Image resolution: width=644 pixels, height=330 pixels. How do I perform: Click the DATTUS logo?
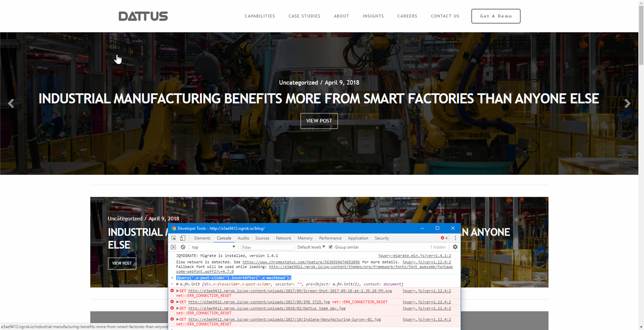[143, 16]
